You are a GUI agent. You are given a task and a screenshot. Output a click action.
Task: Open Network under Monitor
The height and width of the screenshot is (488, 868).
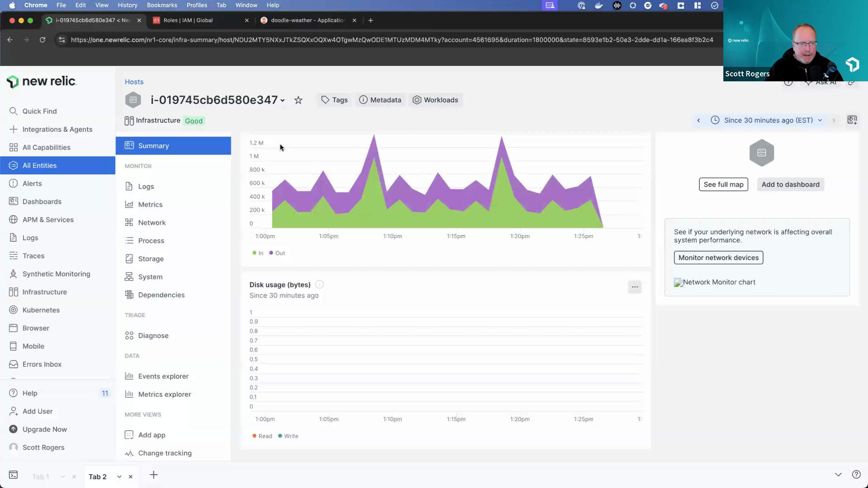click(x=152, y=223)
